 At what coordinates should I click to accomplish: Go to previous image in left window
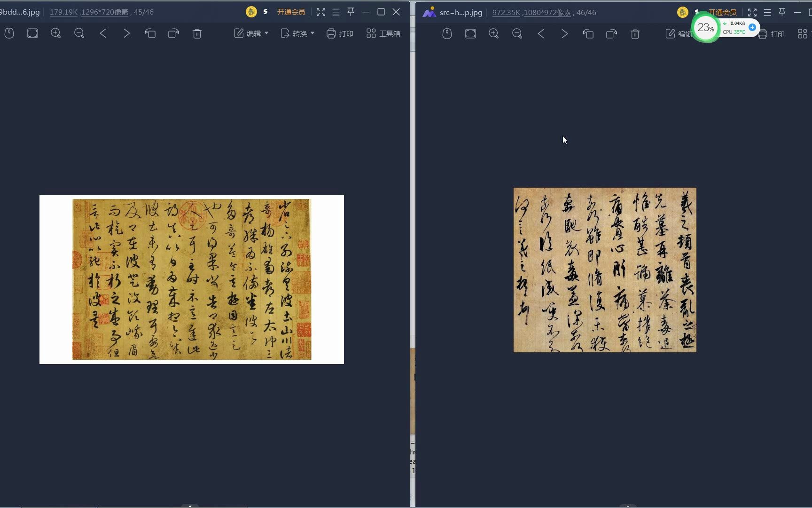pos(103,33)
